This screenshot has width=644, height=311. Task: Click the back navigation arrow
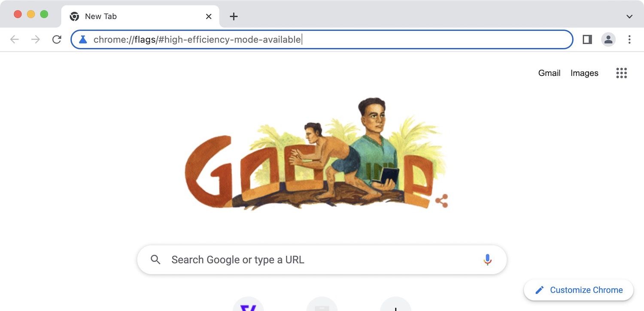click(x=15, y=39)
